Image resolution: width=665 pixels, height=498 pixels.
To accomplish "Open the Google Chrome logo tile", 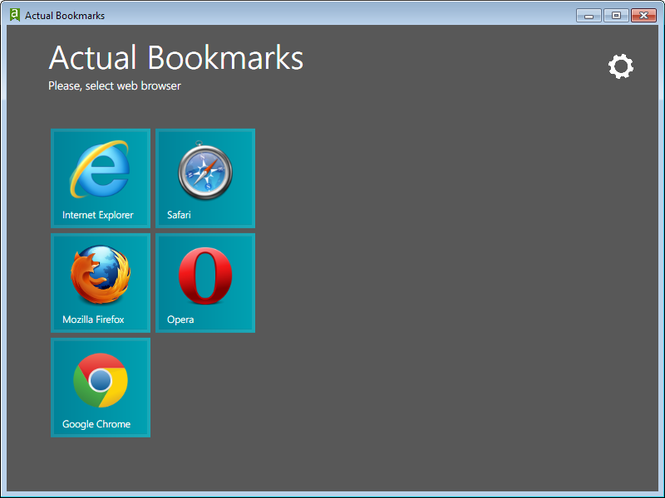I will 100,380.
